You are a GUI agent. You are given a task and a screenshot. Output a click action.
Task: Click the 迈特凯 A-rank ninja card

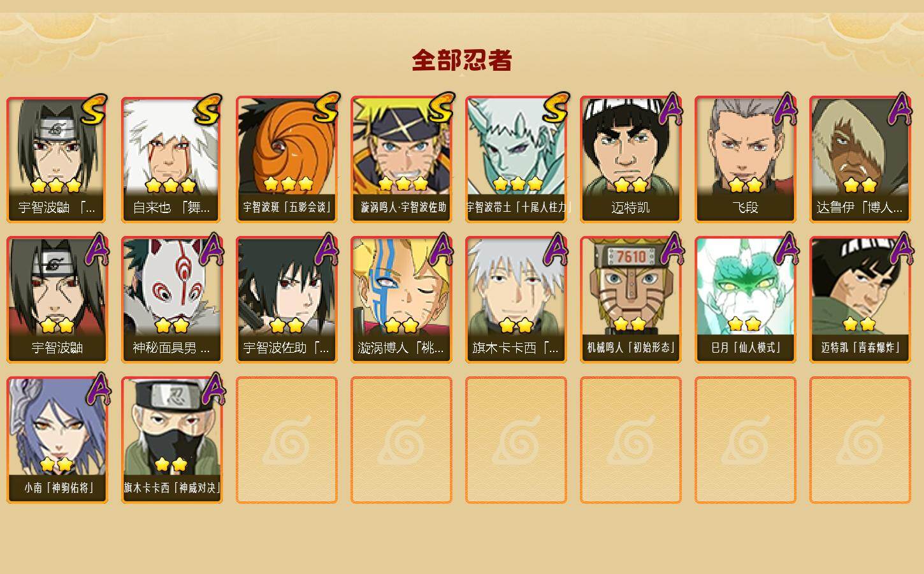[631, 159]
